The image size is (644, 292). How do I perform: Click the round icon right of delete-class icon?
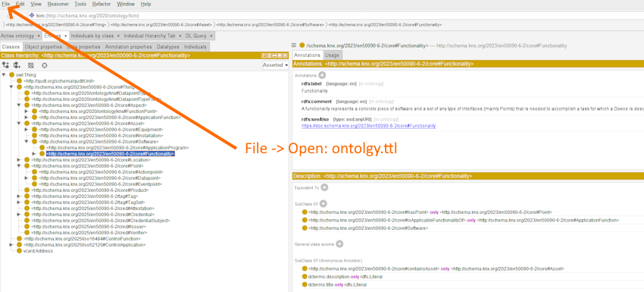[45, 65]
